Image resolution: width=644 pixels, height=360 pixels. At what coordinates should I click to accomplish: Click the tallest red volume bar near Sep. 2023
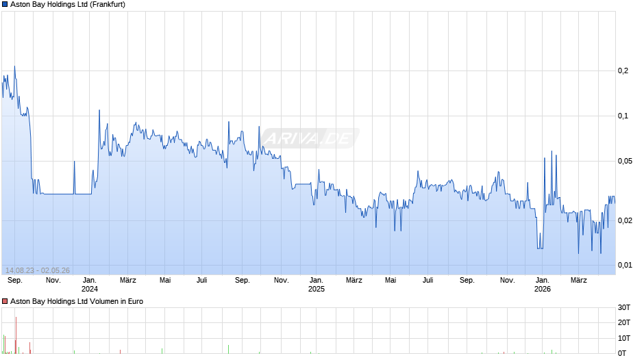[x=16, y=335]
